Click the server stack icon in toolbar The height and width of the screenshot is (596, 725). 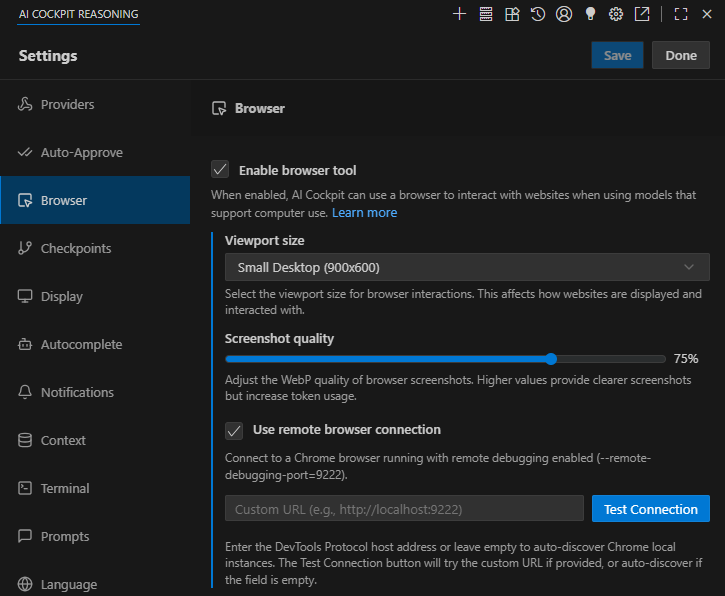coord(486,14)
